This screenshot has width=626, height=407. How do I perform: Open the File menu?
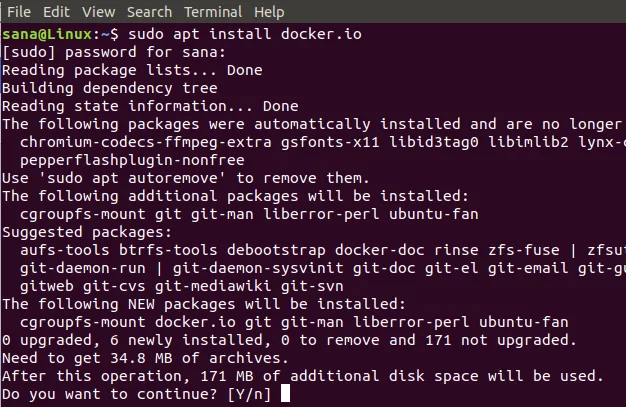click(19, 12)
